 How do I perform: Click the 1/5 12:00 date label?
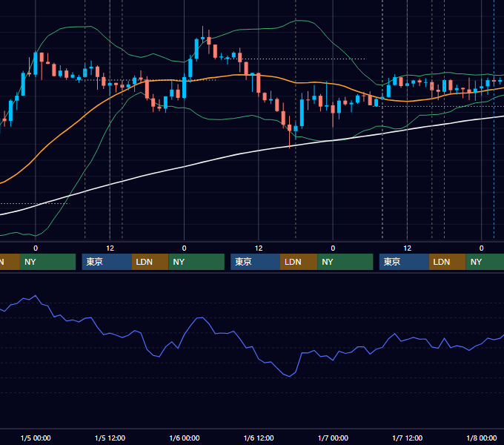point(110,438)
